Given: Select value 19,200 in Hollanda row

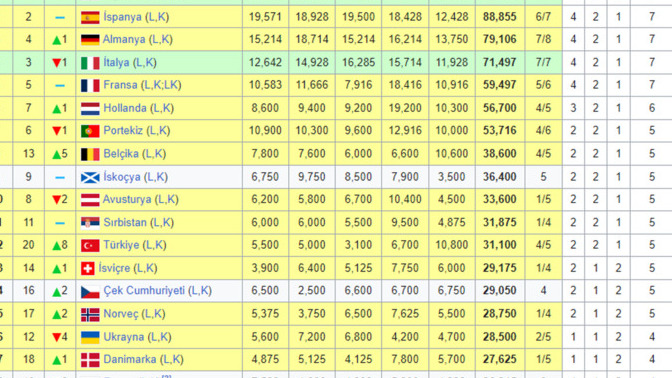Looking at the screenshot, I should (405, 108).
